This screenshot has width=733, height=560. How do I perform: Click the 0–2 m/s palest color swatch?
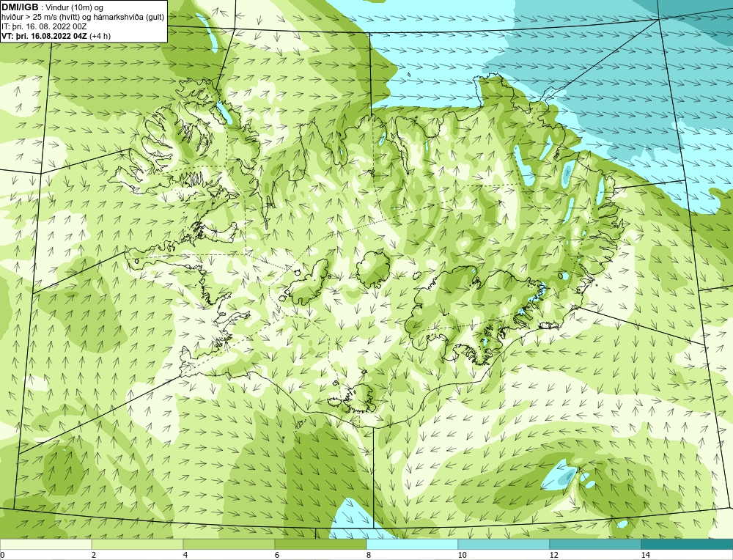(45, 544)
